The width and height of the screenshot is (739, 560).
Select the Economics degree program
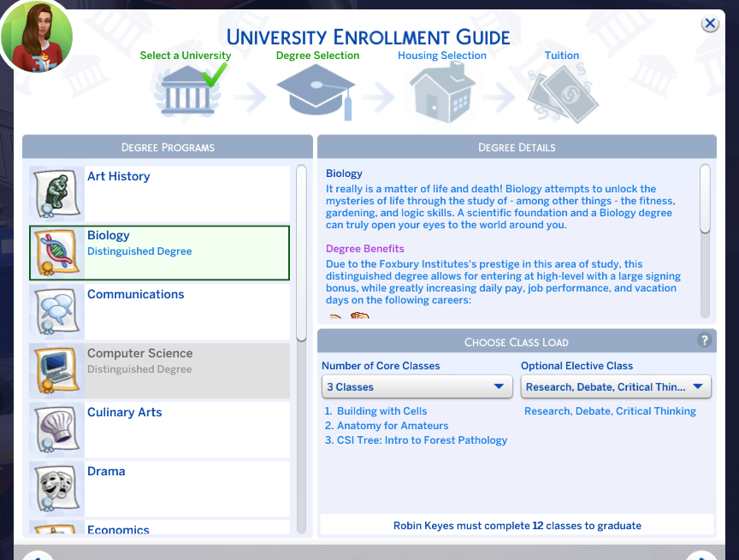click(x=160, y=527)
